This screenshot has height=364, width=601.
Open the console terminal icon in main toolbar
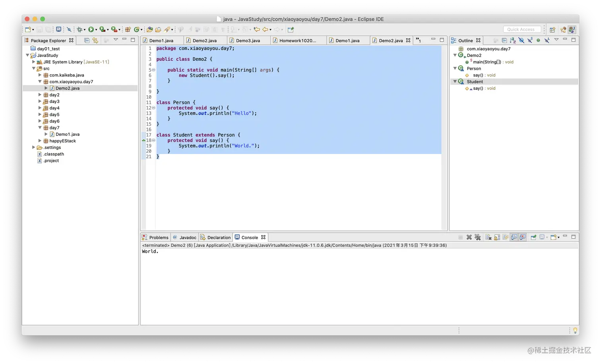tap(58, 29)
